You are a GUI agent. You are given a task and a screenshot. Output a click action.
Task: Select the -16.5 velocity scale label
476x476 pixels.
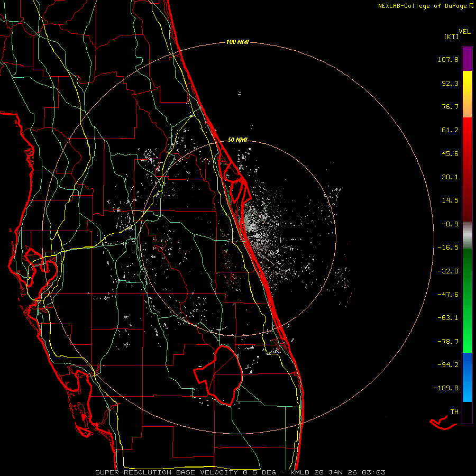(448, 248)
